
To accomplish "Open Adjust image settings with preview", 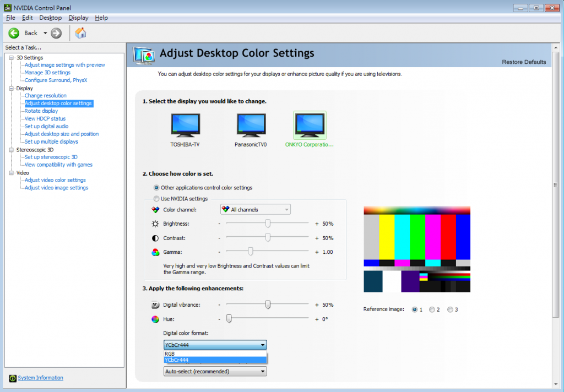I will 65,65.
